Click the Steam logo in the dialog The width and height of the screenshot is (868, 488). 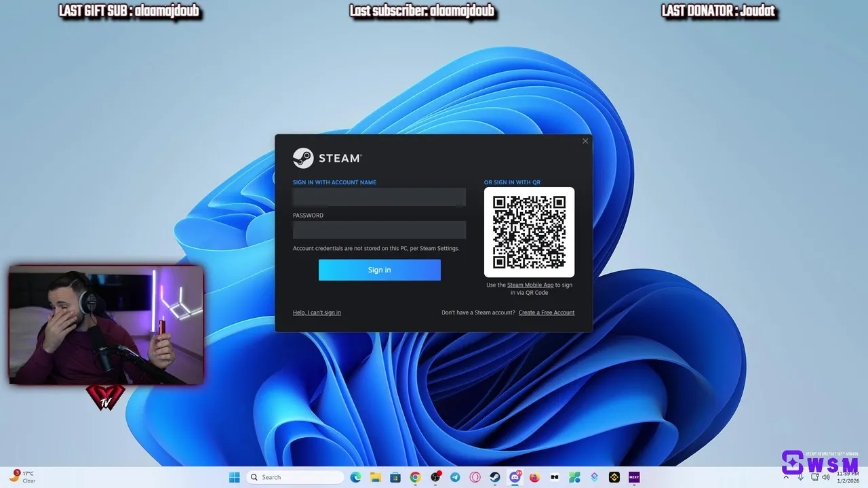(328, 158)
